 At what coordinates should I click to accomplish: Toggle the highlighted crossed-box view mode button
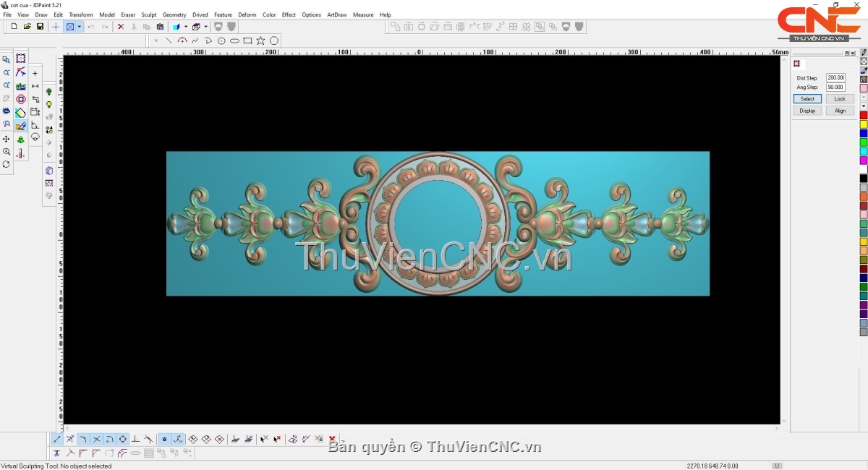coord(70,27)
